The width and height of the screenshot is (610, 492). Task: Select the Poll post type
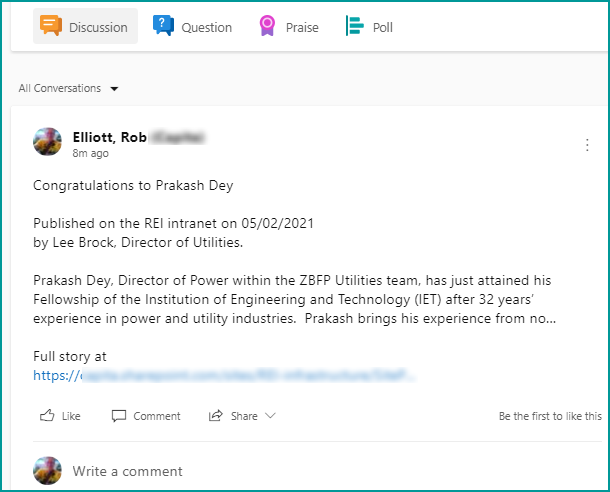pos(382,27)
